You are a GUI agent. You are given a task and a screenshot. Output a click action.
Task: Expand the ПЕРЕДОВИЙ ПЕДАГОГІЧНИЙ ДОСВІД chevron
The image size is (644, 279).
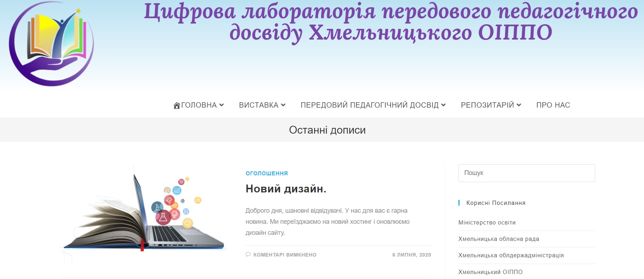point(443,105)
